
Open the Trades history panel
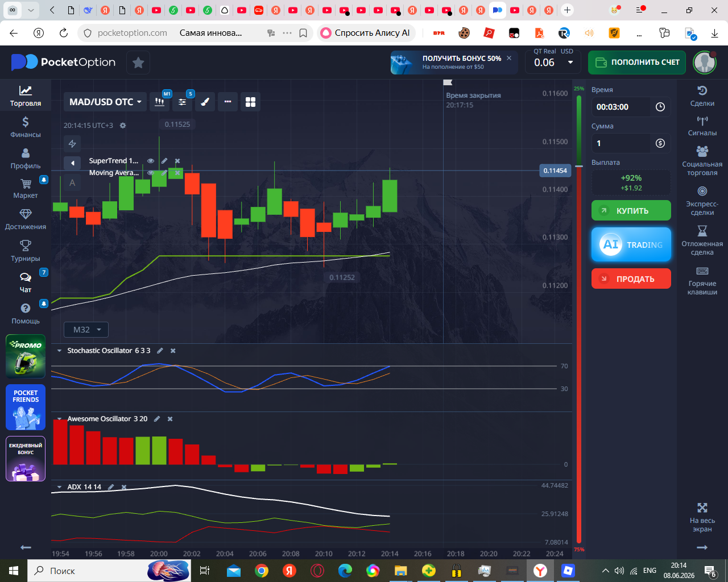(702, 96)
